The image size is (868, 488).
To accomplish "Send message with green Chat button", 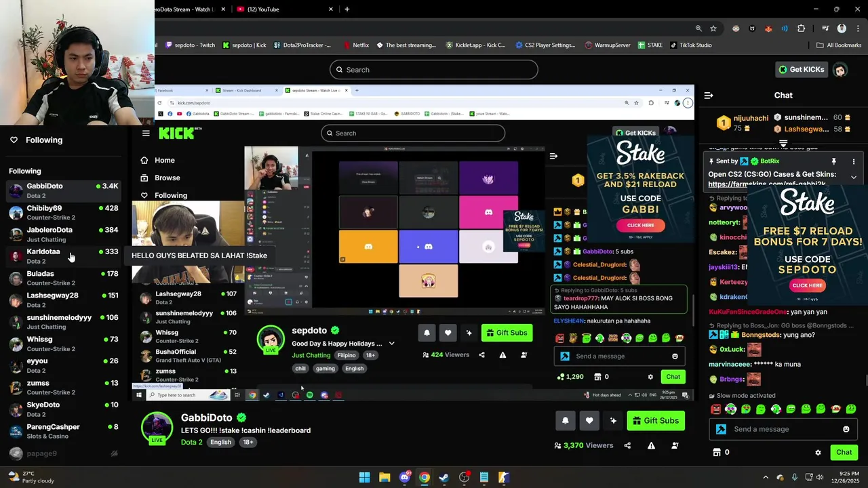I will tap(844, 452).
